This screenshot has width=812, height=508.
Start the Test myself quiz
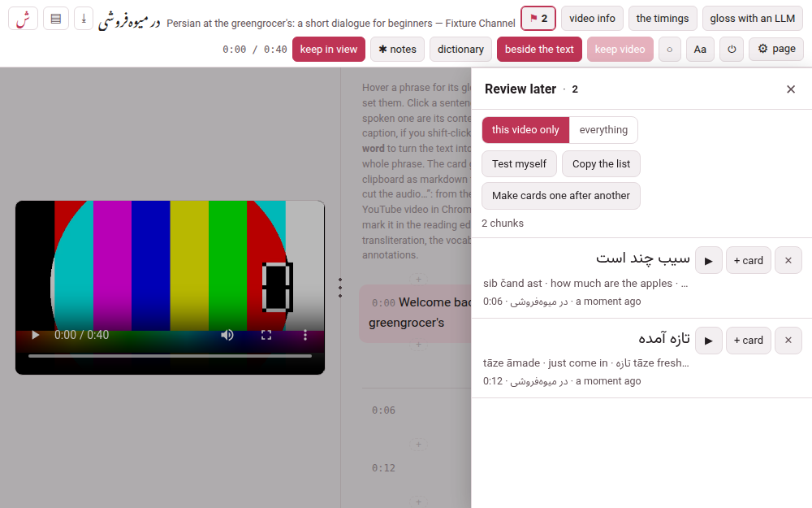(x=519, y=164)
